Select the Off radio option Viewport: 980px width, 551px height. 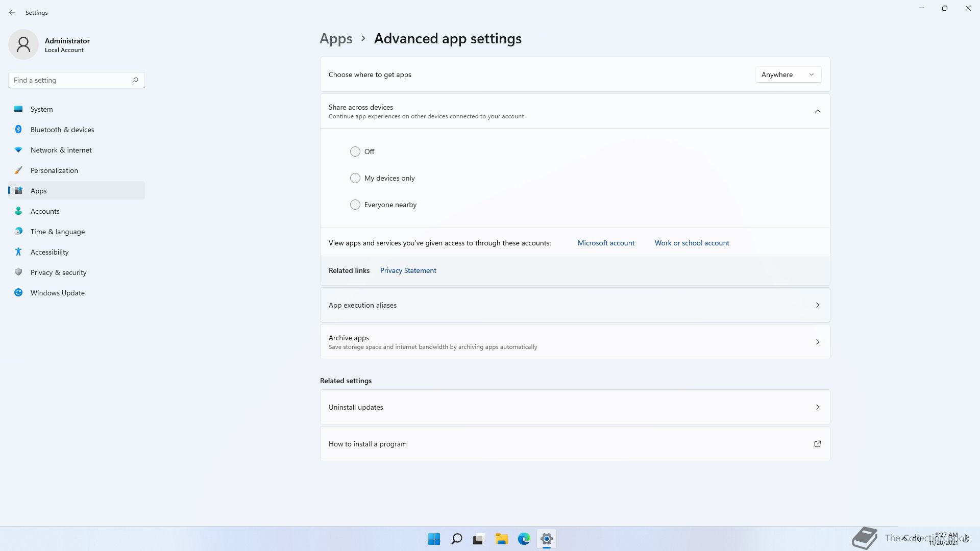tap(355, 152)
